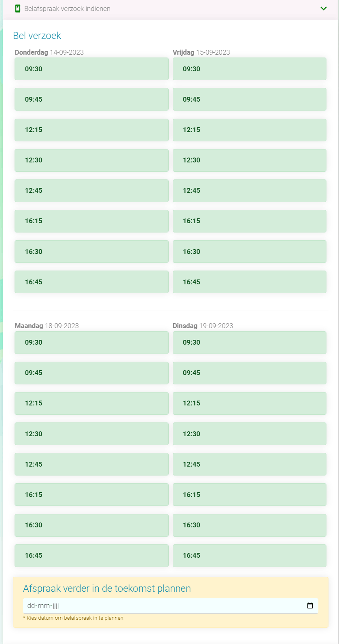
Task: Pick the 12:45 slot on Maandag 18-09-2023
Action: pyautogui.click(x=91, y=464)
